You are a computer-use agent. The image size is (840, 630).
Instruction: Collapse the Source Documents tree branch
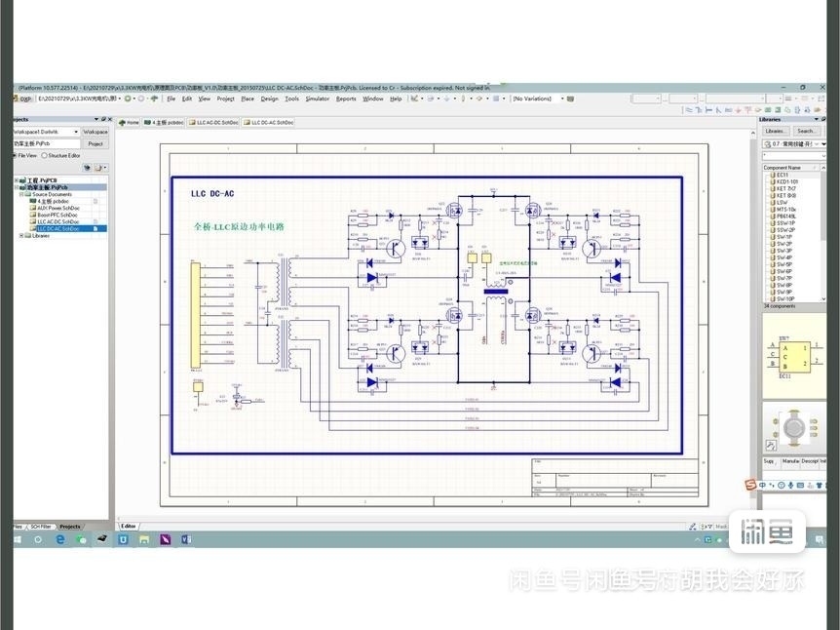(x=19, y=194)
